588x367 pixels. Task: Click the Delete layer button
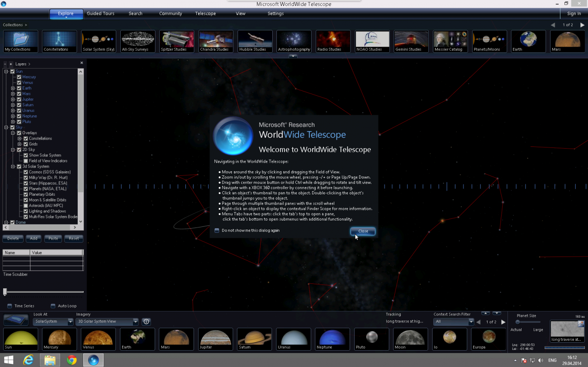pos(13,238)
